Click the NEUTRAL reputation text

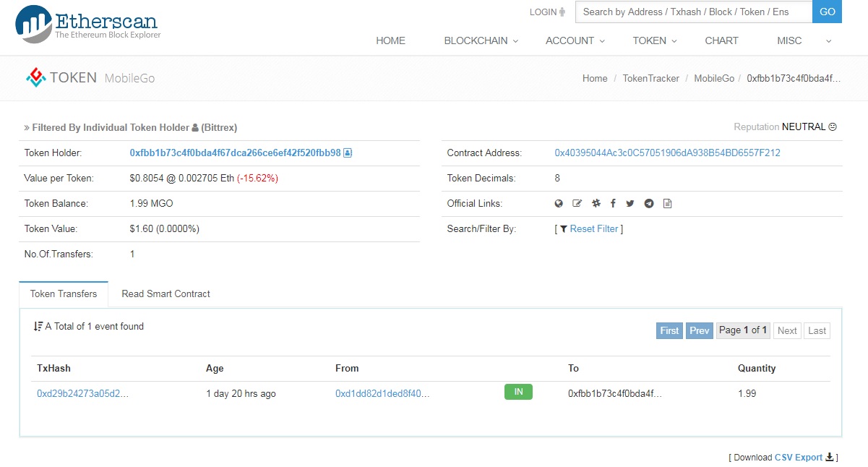803,127
